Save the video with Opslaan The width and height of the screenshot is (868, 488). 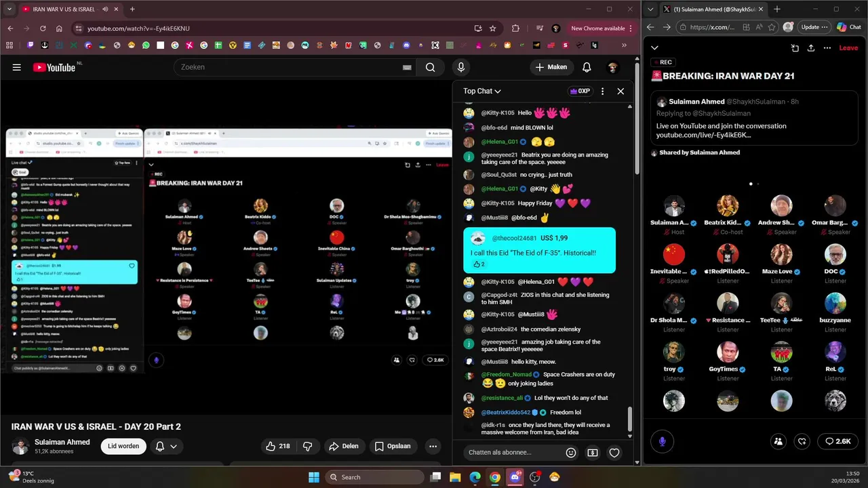click(x=393, y=446)
